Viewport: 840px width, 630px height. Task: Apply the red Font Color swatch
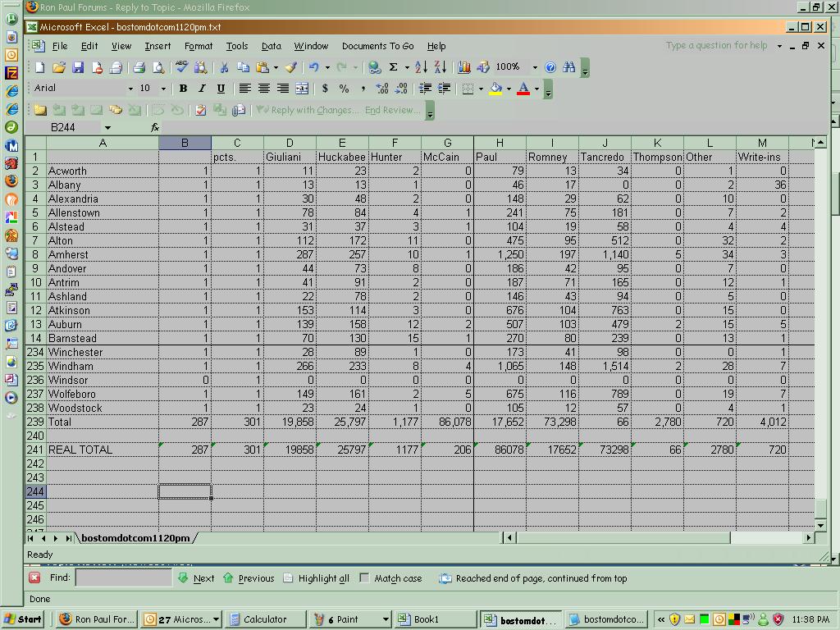524,89
